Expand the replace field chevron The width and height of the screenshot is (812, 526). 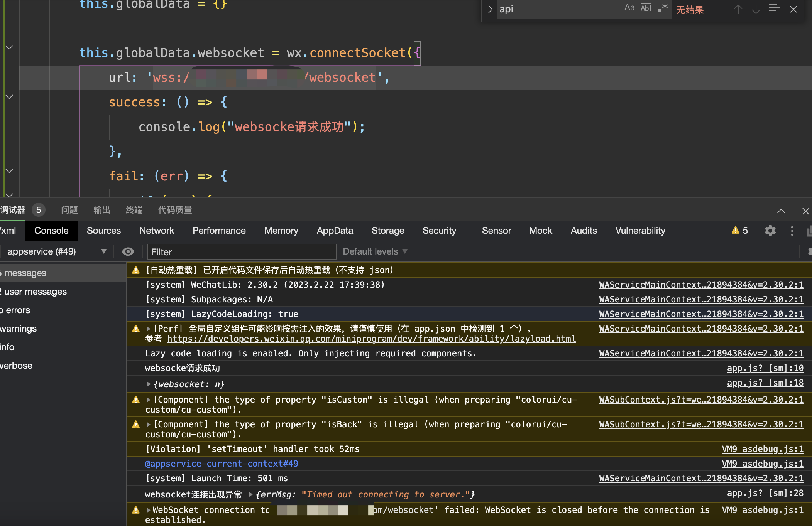click(x=490, y=9)
